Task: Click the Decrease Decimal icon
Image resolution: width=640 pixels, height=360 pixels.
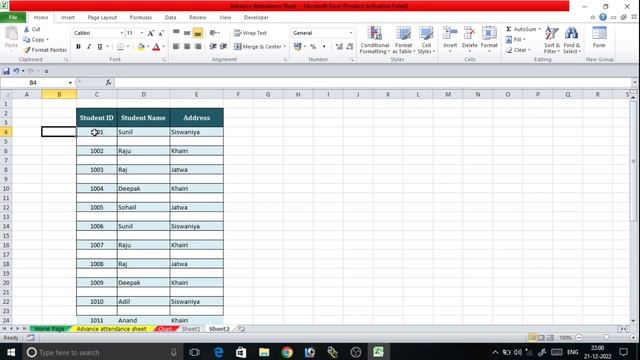Action: click(x=350, y=47)
